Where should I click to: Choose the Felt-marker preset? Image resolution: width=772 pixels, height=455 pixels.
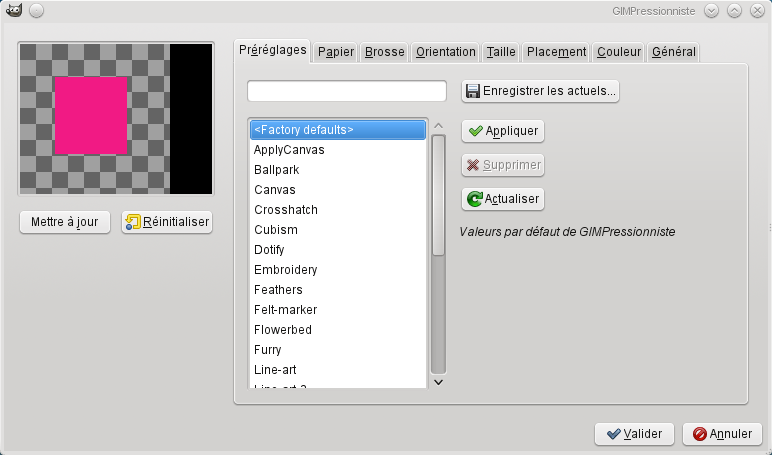pyautogui.click(x=283, y=310)
